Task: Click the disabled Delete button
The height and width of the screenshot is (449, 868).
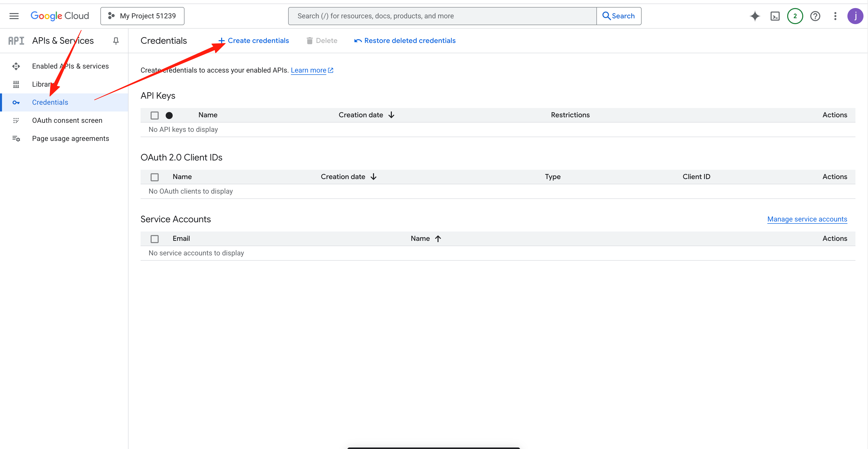Action: point(322,40)
